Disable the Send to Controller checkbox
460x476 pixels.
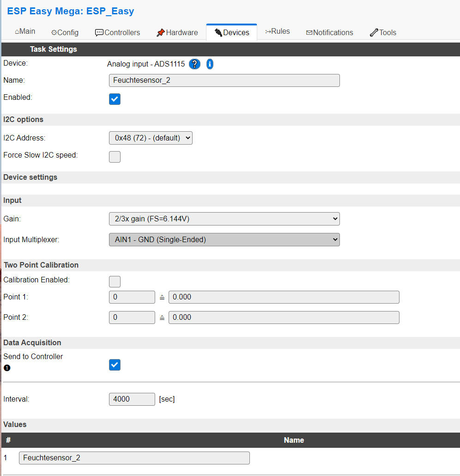coord(115,365)
